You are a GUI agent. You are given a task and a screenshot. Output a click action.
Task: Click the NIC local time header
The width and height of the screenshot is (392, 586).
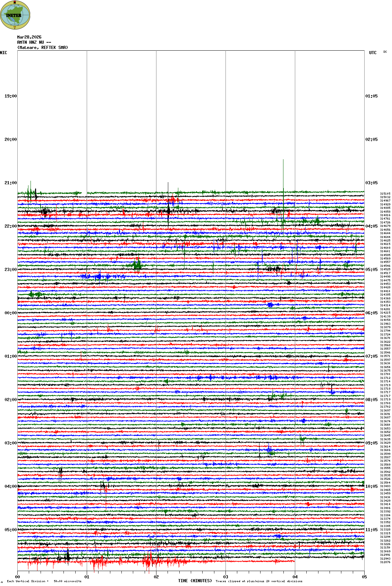(3, 53)
